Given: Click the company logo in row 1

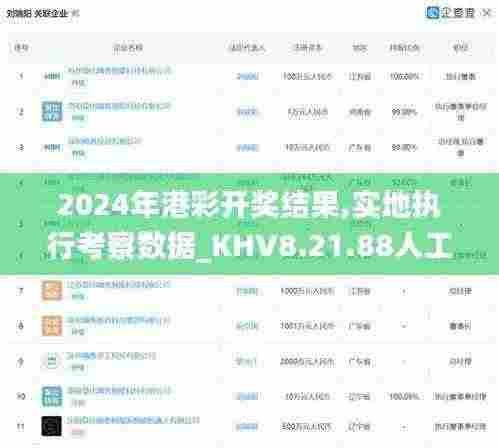Looking at the screenshot, I should pyautogui.click(x=52, y=77).
